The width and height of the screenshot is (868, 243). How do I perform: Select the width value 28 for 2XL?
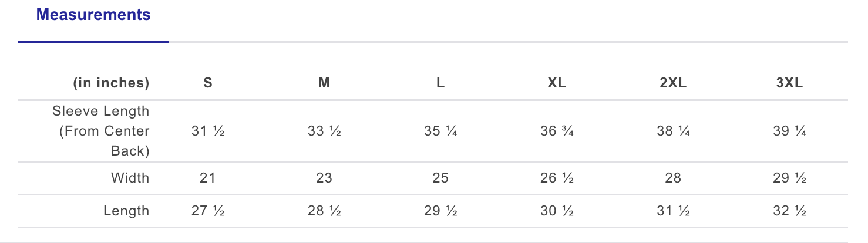[x=673, y=178]
